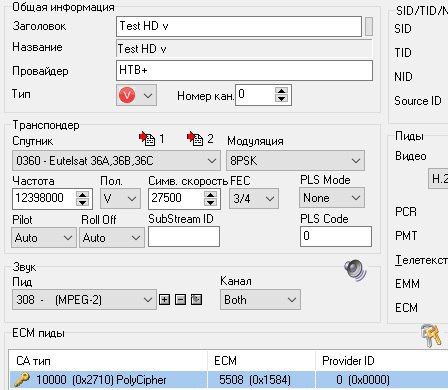The height and width of the screenshot is (390, 448).
Task: Click the Provider ID column header
Action: click(x=382, y=361)
